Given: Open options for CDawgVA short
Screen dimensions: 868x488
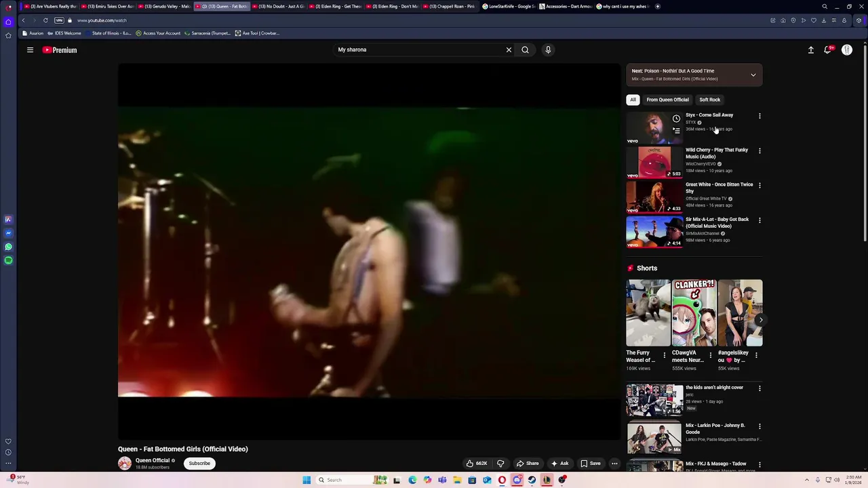Looking at the screenshot, I should 710,355.
